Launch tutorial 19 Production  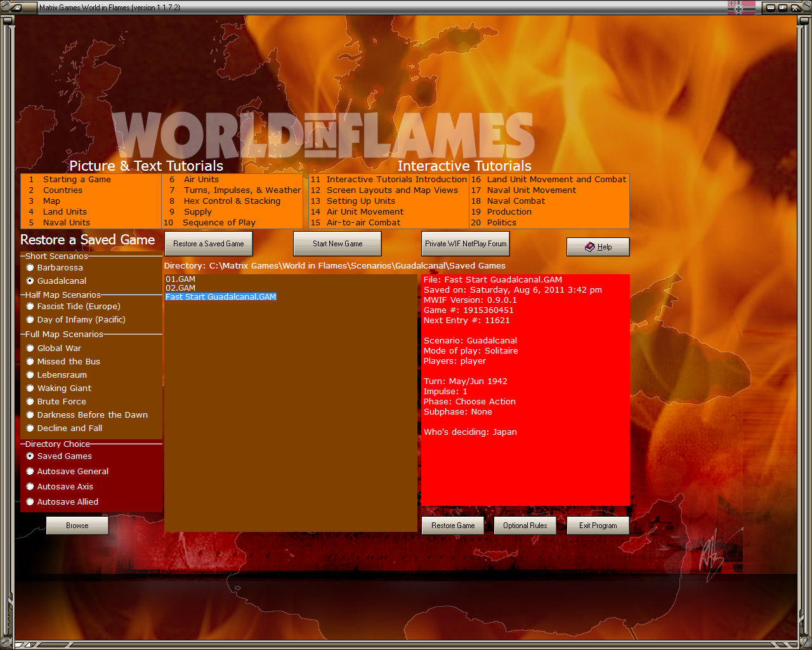[x=501, y=212]
